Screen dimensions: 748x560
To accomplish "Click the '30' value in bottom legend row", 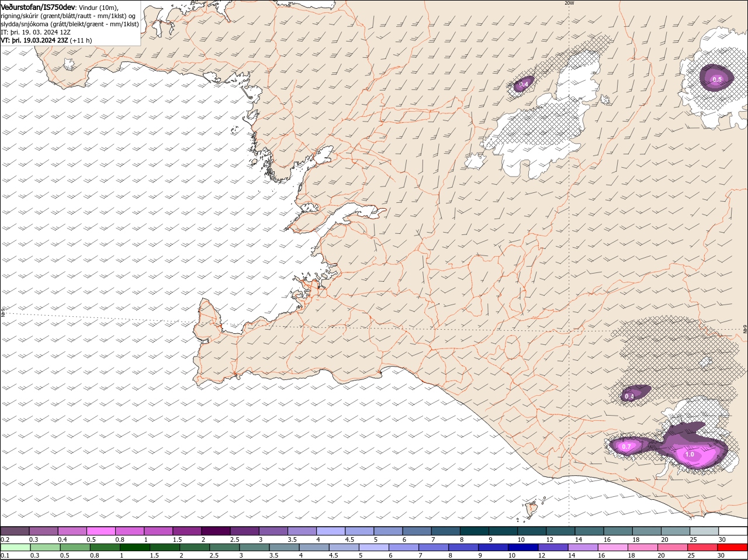I will 721,555.
